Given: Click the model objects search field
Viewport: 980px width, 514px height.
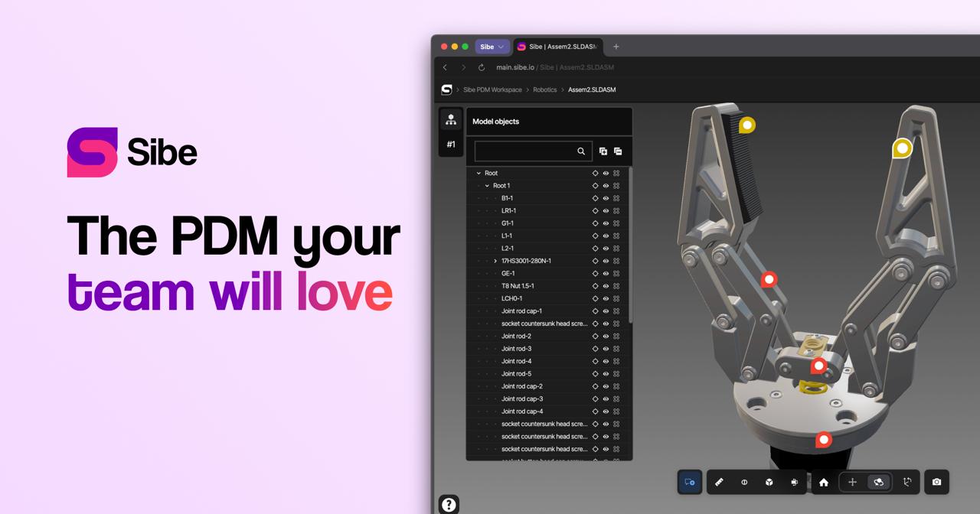Looking at the screenshot, I should (x=528, y=151).
